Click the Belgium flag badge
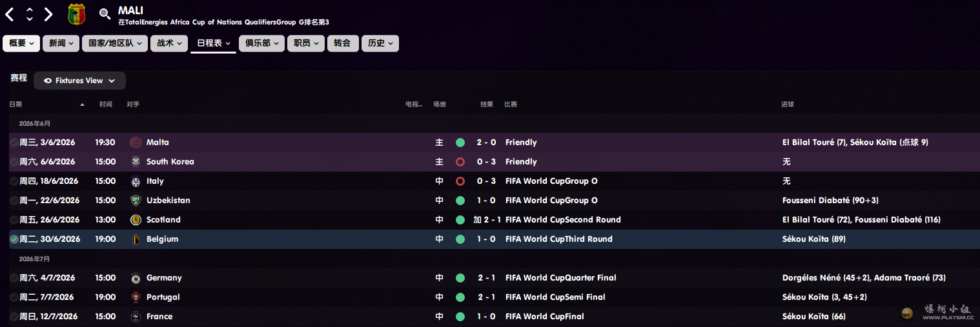The width and height of the screenshot is (980, 327). (x=136, y=239)
